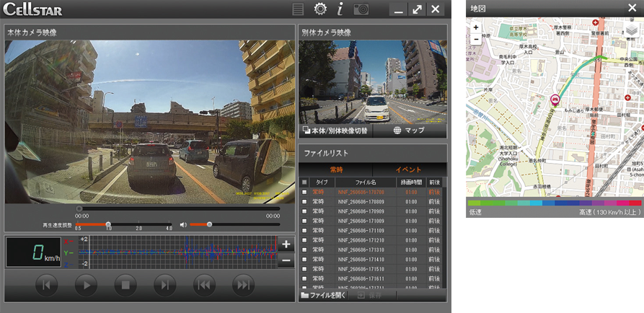The height and width of the screenshot is (313, 644).
Task: Zoom in the map with plus
Action: [x=475, y=27]
